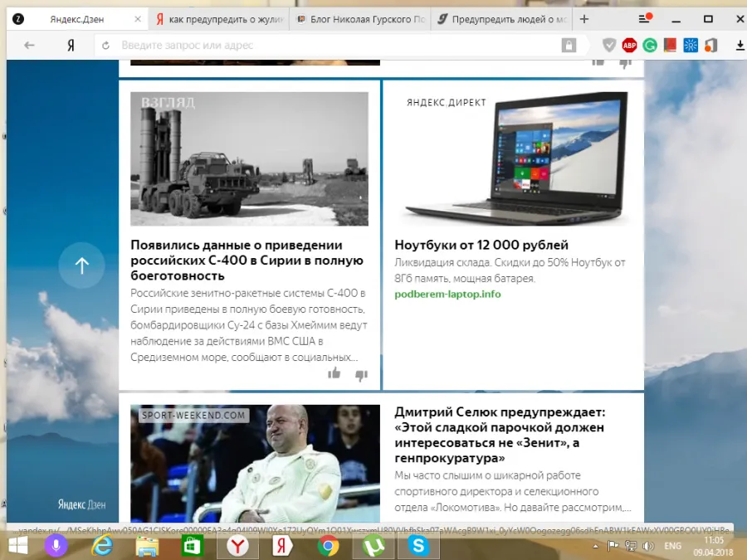The width and height of the screenshot is (747, 560).
Task: Open the taskbar clock and date
Action: [x=713, y=546]
